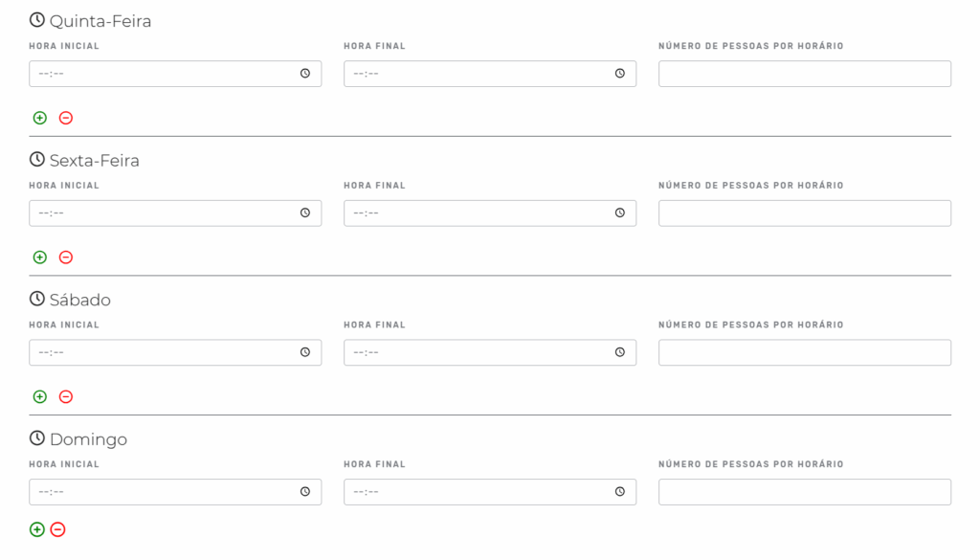This screenshot has width=980, height=560.
Task: Remove a time slot for Sexta-Feira
Action: 66,257
